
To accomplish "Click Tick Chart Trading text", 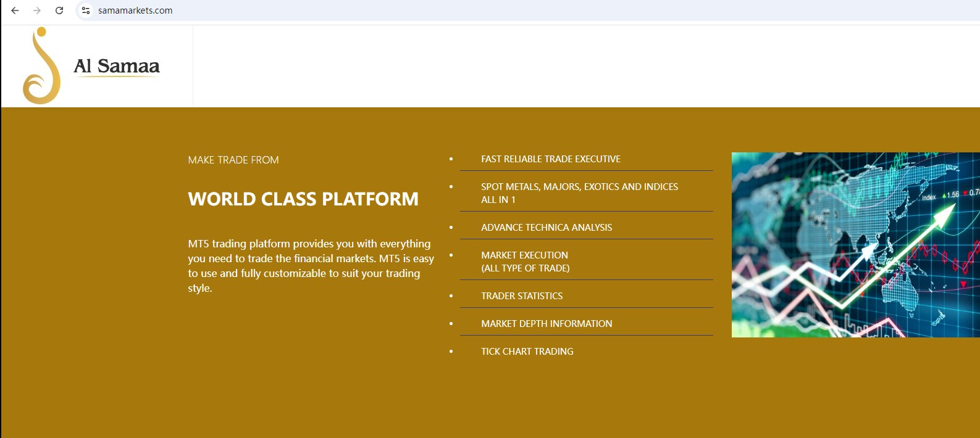I will click(x=527, y=352).
